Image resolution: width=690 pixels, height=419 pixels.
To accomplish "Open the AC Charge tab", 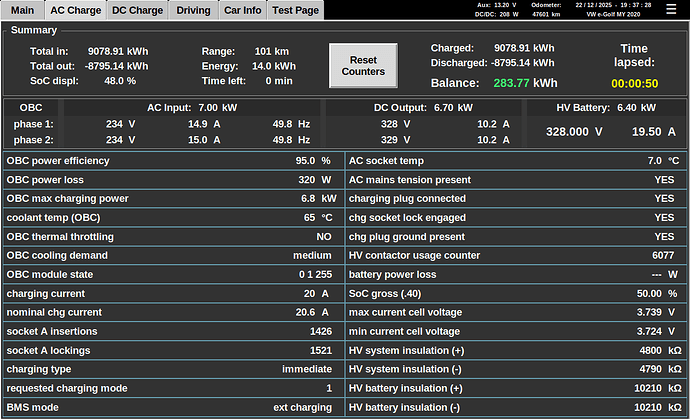I will (75, 10).
